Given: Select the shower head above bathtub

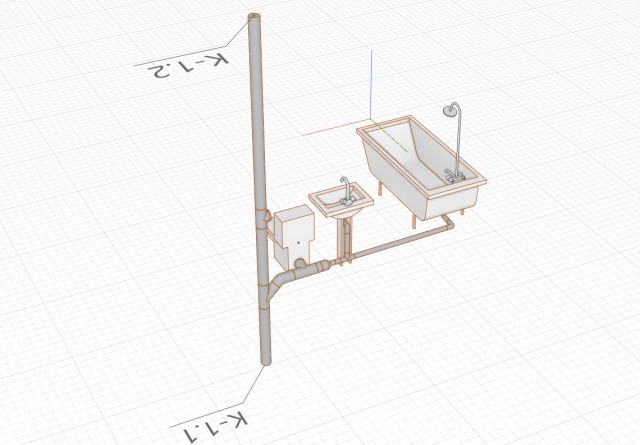Looking at the screenshot, I should click(450, 110).
